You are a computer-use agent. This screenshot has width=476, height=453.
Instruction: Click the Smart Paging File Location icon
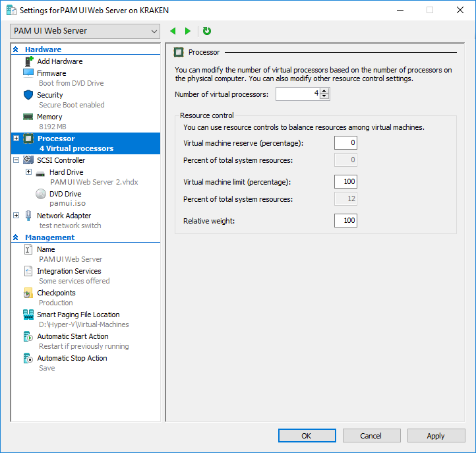pos(28,315)
